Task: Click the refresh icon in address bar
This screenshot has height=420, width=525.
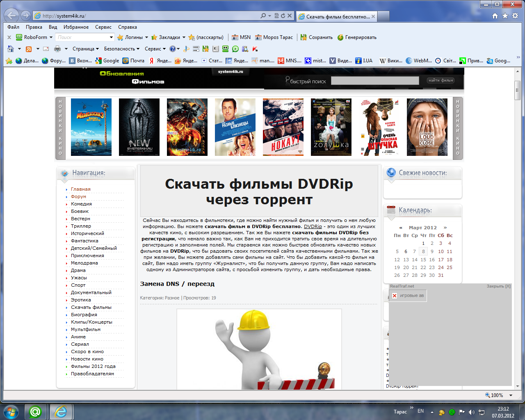Action: click(x=283, y=16)
